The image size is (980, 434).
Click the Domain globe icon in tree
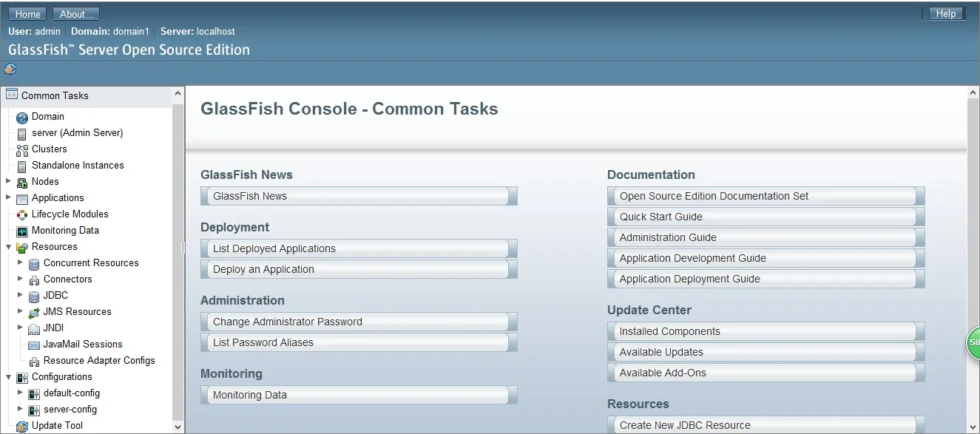[22, 117]
